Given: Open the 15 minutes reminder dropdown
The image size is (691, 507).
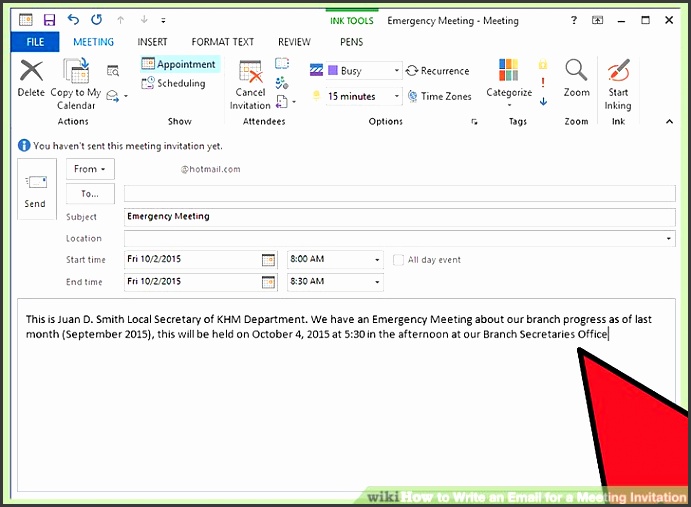Looking at the screenshot, I should pos(396,97).
